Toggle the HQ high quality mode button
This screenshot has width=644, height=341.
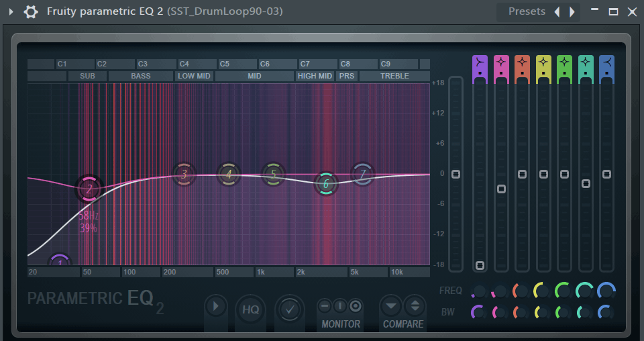pos(250,309)
